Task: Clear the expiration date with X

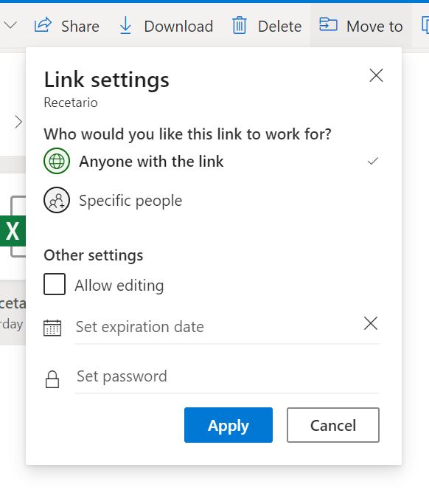Action: pyautogui.click(x=371, y=323)
